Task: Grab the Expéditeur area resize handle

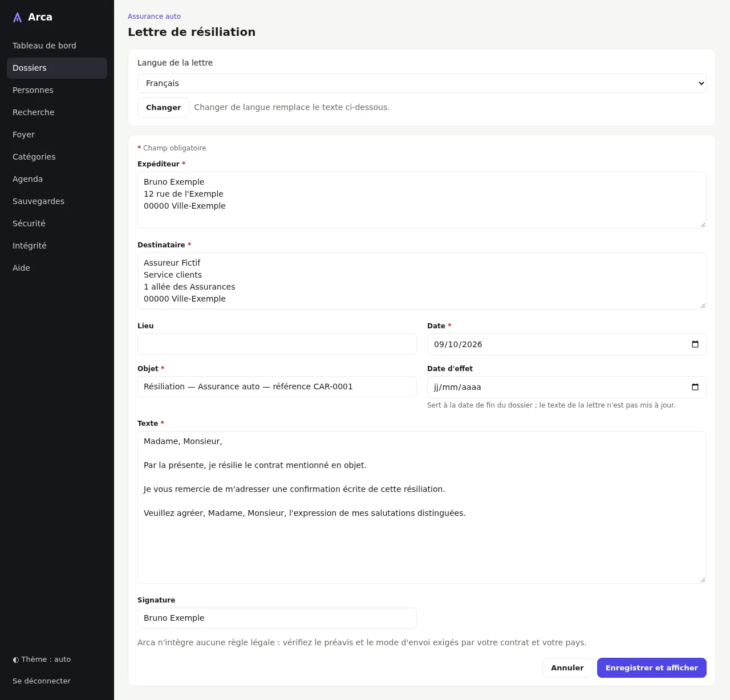Action: pyautogui.click(x=703, y=225)
